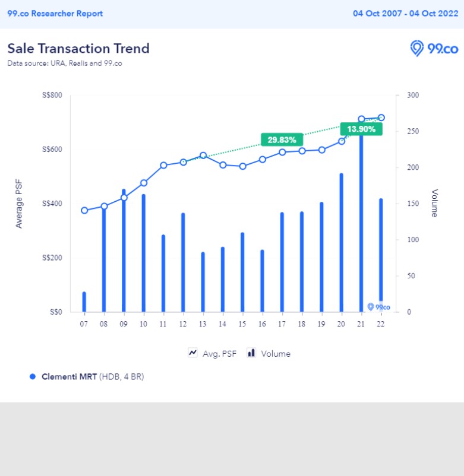Click the Volume bar chart legend icon
Screen dimensions: 464x476
pyautogui.click(x=251, y=353)
